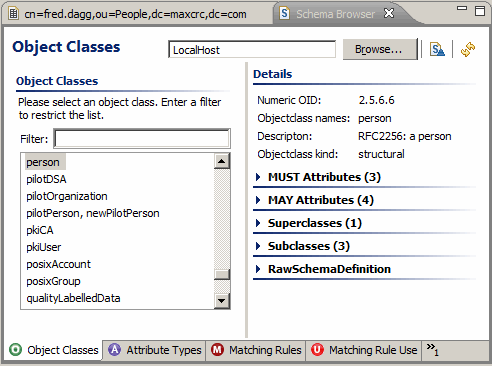The width and height of the screenshot is (492, 366).
Task: Select pkiUser in the list
Action: [44, 247]
